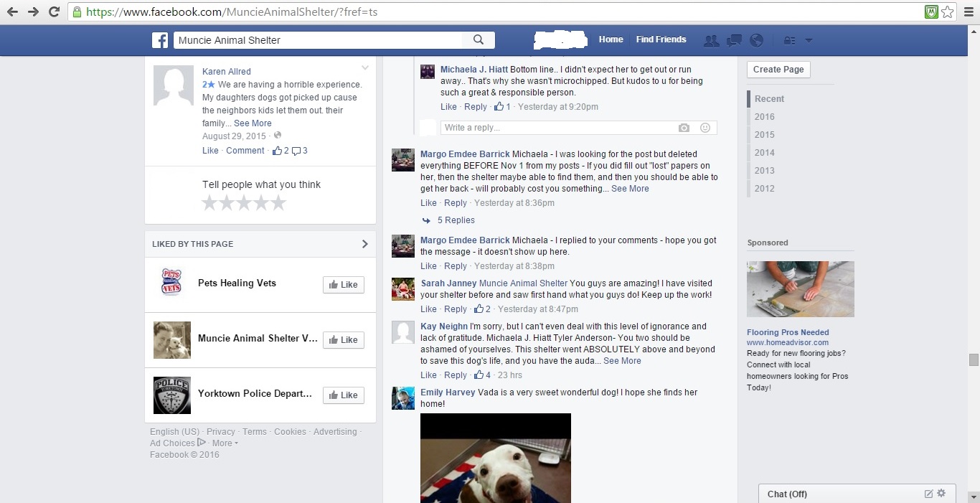Viewport: 980px width, 503px height.
Task: Click the browser address bar URL
Action: pos(231,11)
